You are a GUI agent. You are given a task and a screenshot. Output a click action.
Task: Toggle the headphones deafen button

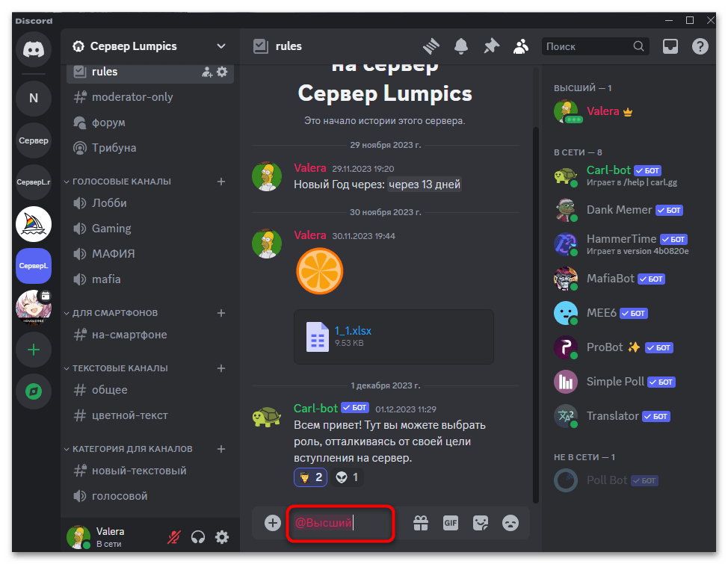[198, 537]
